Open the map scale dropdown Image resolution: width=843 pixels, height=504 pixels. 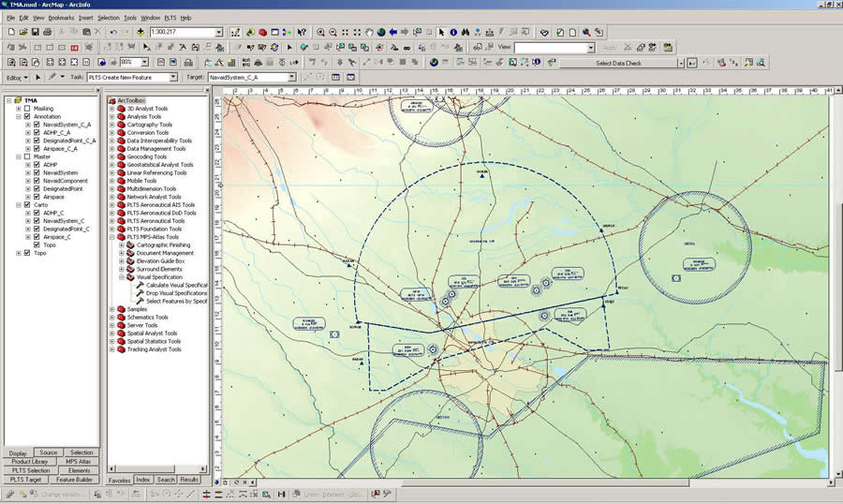pyautogui.click(x=219, y=32)
